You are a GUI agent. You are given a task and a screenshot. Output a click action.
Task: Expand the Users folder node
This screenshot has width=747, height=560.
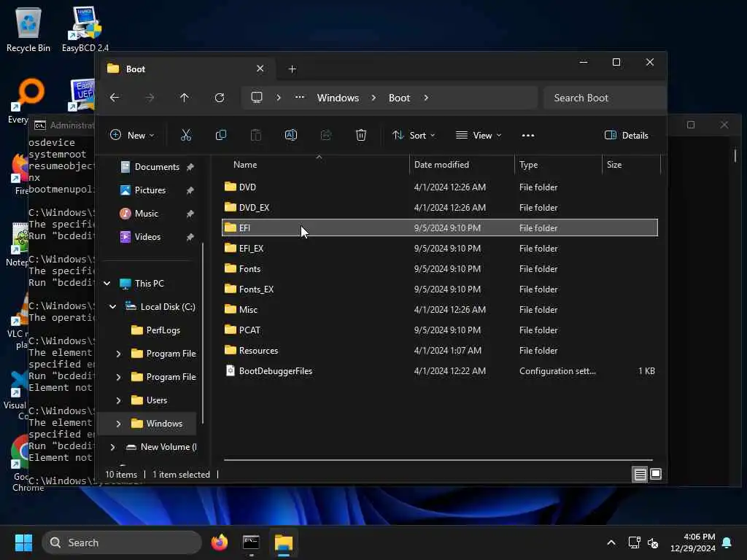point(119,400)
